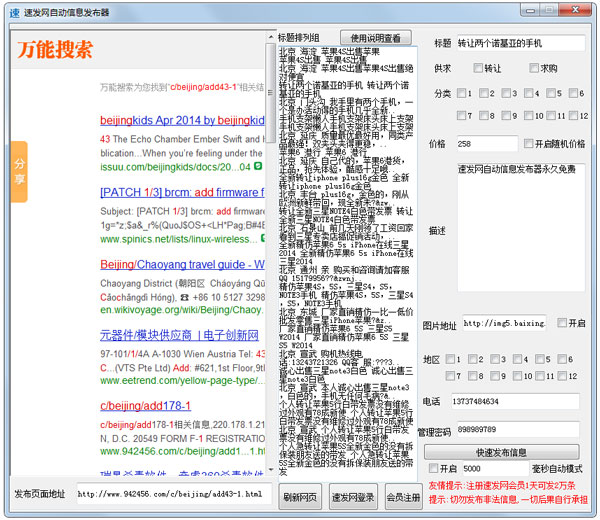Click the 刷新网页 refresh button
The width and height of the screenshot is (600, 520).
[x=300, y=497]
